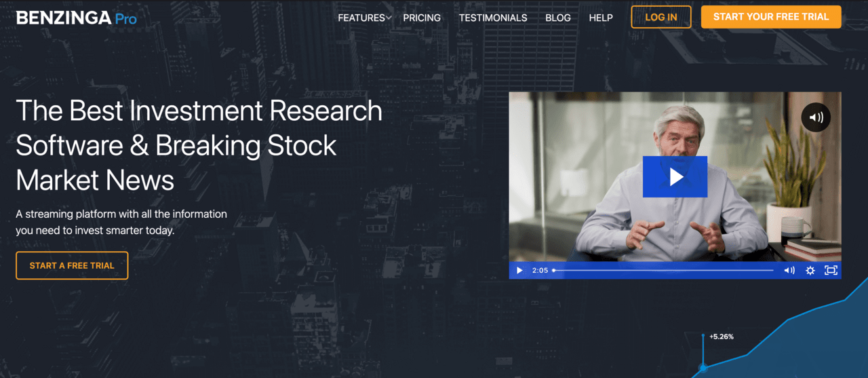Click the Benzinga Pro logo

(x=76, y=18)
